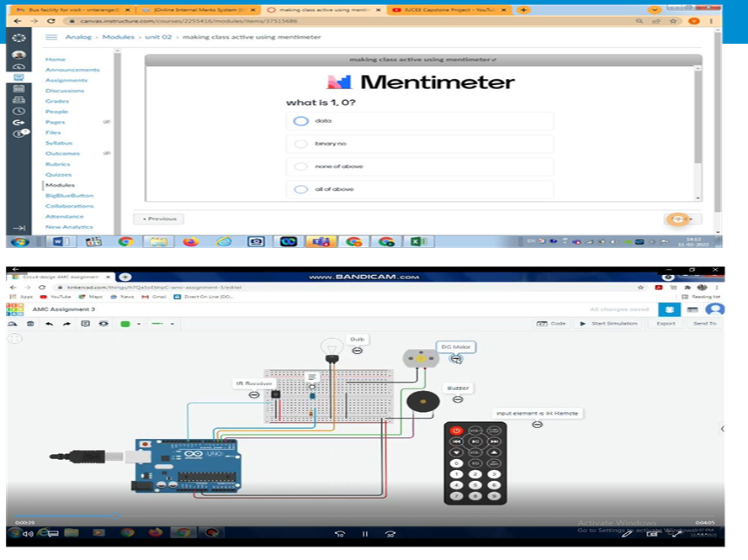Click the video progress slider handle

(115, 515)
